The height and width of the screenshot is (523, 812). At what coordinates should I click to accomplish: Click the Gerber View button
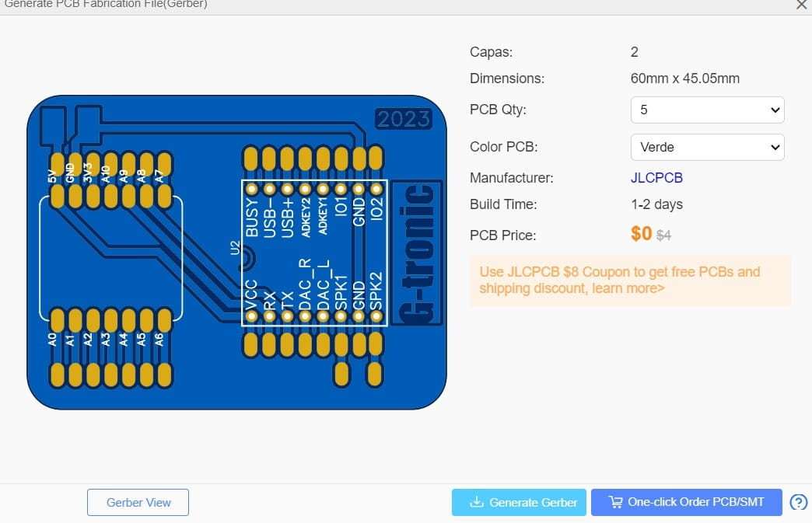138,502
